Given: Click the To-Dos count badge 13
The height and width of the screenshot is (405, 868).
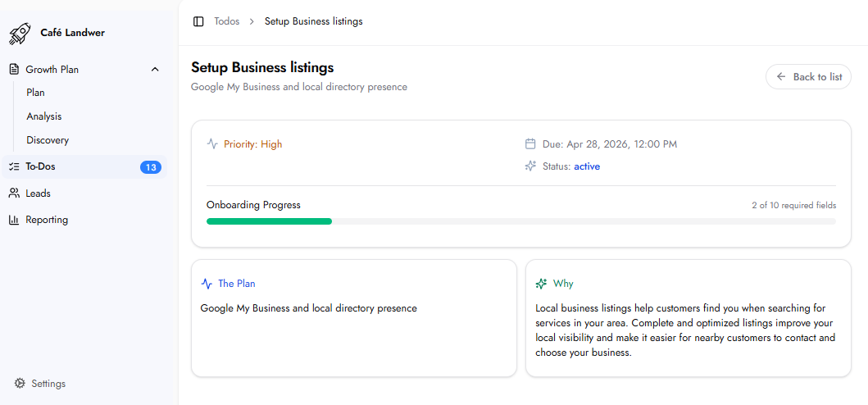Looking at the screenshot, I should [x=150, y=167].
